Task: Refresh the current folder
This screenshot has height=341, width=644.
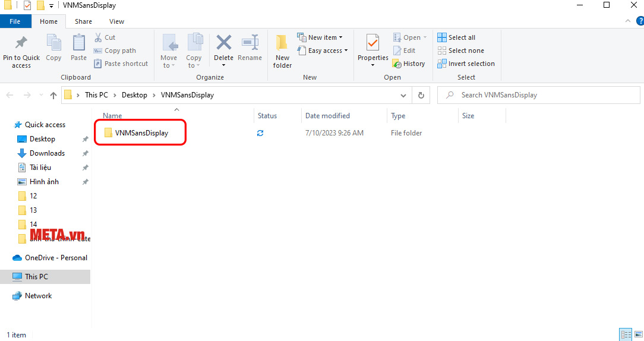Action: tap(421, 95)
